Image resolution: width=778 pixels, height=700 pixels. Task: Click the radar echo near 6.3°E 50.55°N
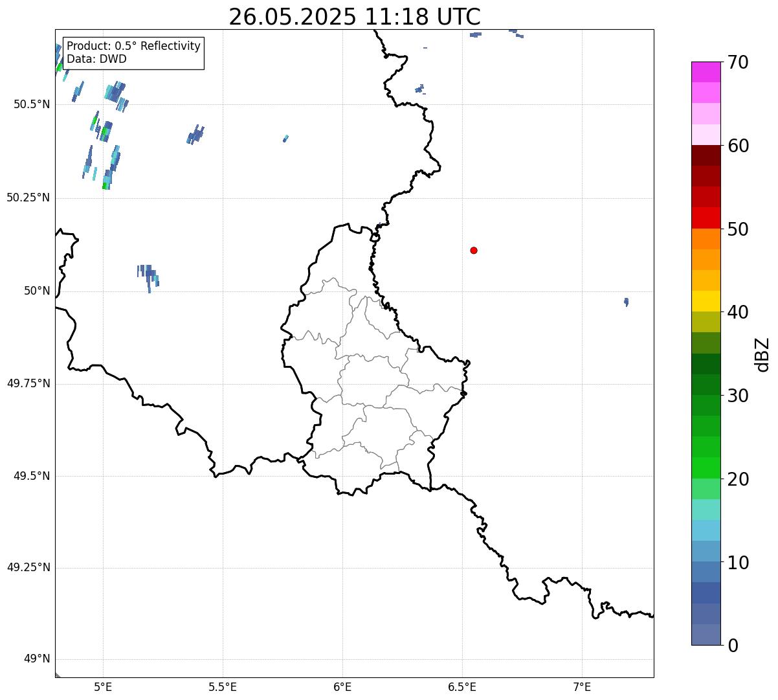419,89
